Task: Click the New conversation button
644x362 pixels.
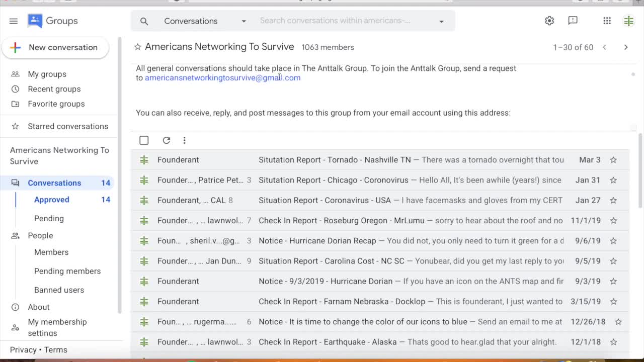Action: (x=55, y=48)
